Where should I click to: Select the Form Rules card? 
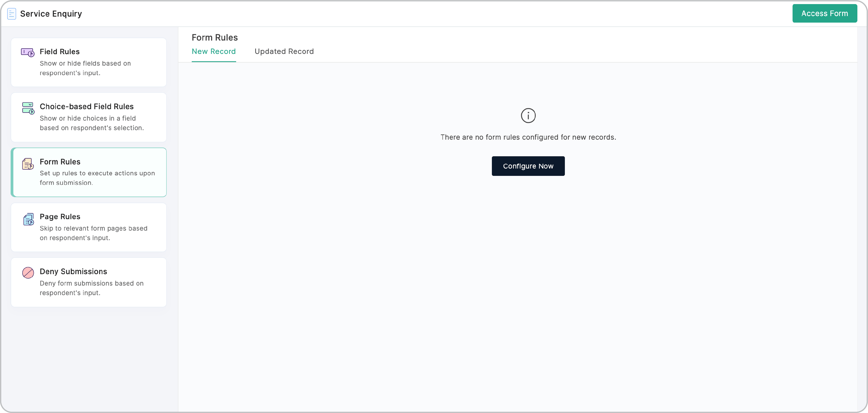[x=89, y=172]
